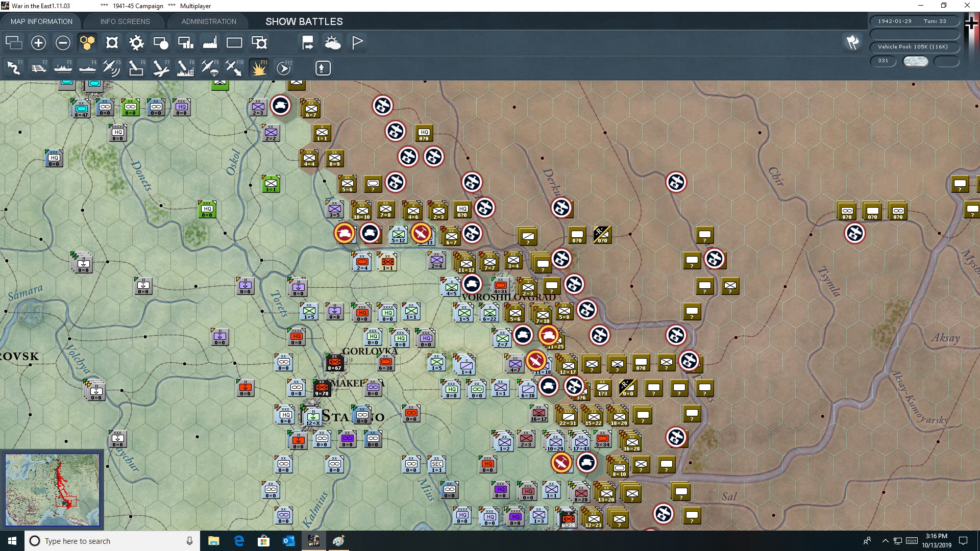Toggle the hex grid display button
The width and height of the screenshot is (980, 551).
coord(87,43)
